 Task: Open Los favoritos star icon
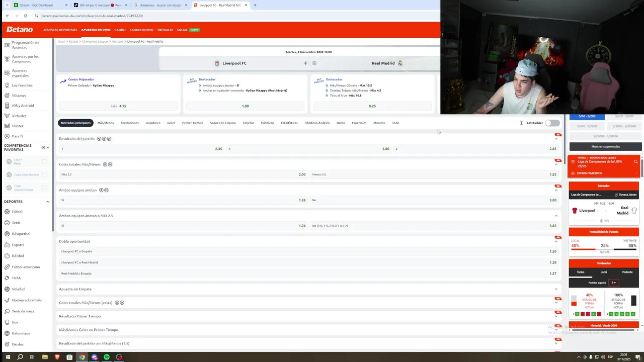pos(7,85)
